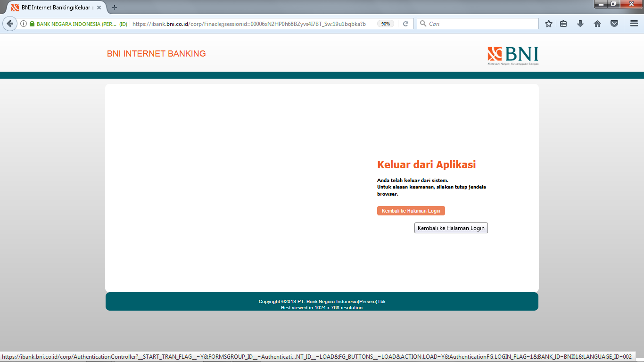This screenshot has width=644, height=362.
Task: Click text Anda telah keluar dari sistem
Action: [x=413, y=180]
